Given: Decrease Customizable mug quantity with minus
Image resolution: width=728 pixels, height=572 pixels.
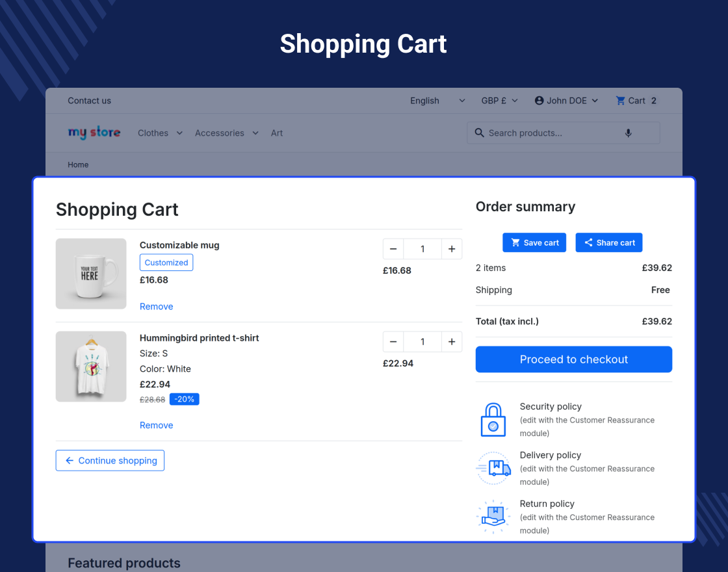Looking at the screenshot, I should (393, 249).
